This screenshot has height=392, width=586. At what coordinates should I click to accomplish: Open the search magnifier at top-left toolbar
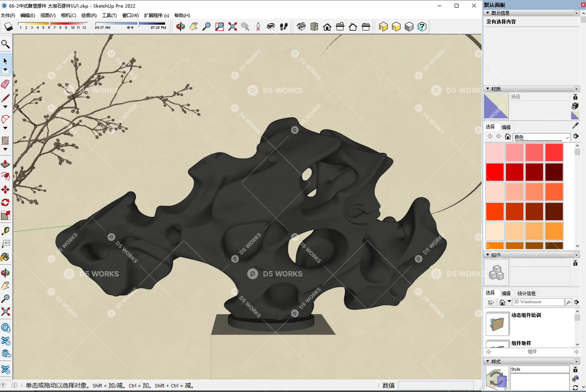click(5, 44)
